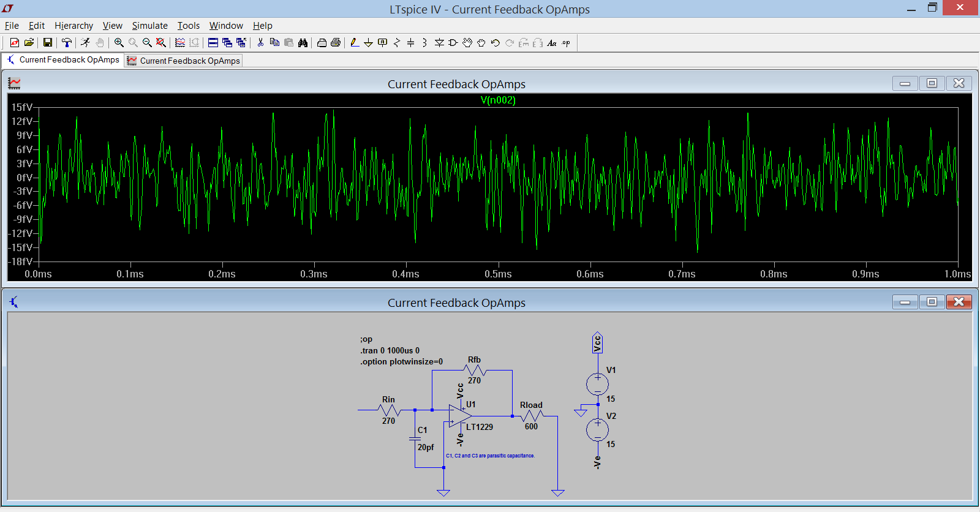Image resolution: width=980 pixels, height=512 pixels.
Task: Click the .tran 0 1000us 0 directive
Action: tap(390, 350)
